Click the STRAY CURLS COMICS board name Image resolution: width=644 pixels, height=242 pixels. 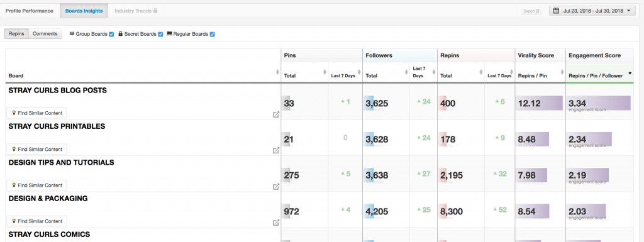tap(49, 234)
